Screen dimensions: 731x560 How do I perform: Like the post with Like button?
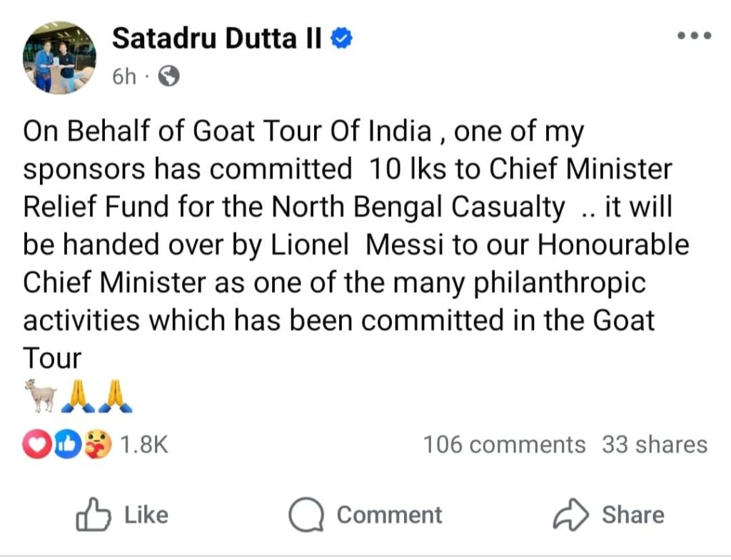coord(122,515)
